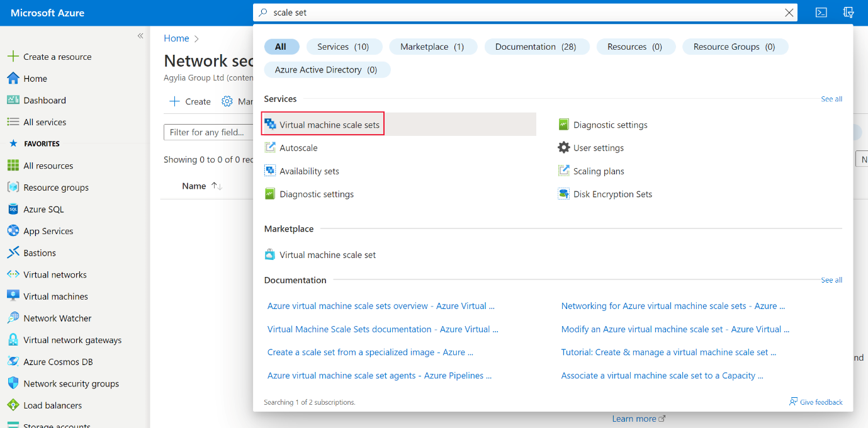Click Give feedback link

pyautogui.click(x=816, y=402)
